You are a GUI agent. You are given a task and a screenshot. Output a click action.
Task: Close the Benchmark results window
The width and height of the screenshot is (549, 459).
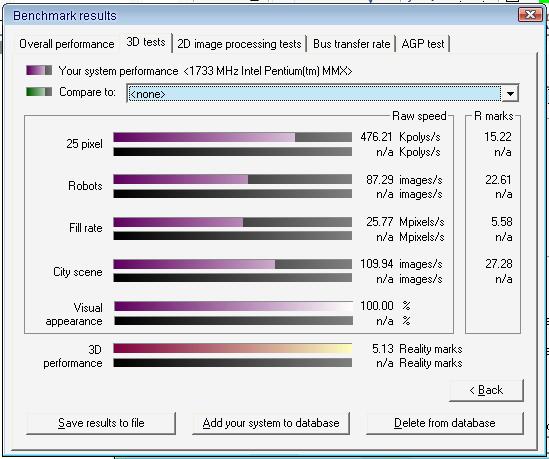coord(530,15)
